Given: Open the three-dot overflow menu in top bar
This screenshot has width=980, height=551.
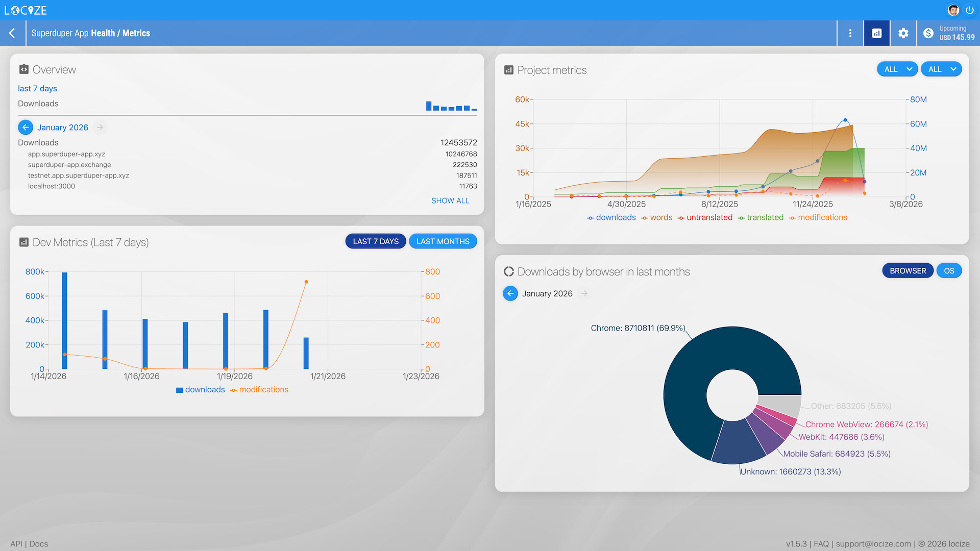Looking at the screenshot, I should pyautogui.click(x=850, y=33).
